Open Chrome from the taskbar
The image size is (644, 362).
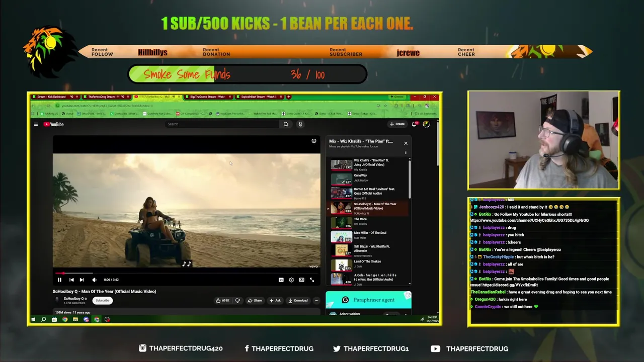tap(65, 319)
